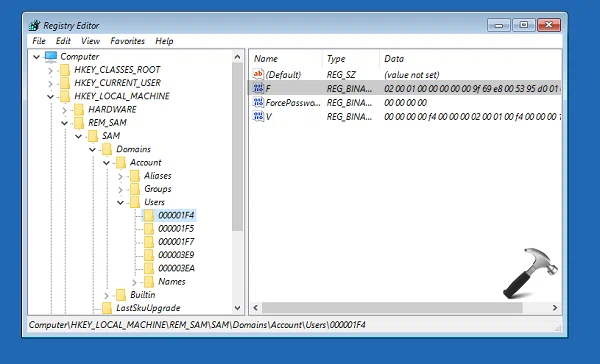Expand the Aliases key
The height and width of the screenshot is (364, 600).
(120, 176)
